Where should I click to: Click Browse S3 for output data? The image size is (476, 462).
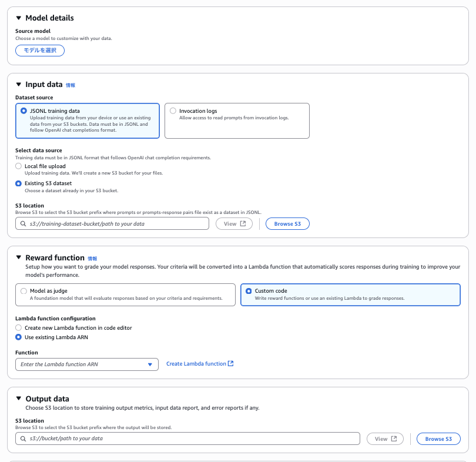pos(438,439)
